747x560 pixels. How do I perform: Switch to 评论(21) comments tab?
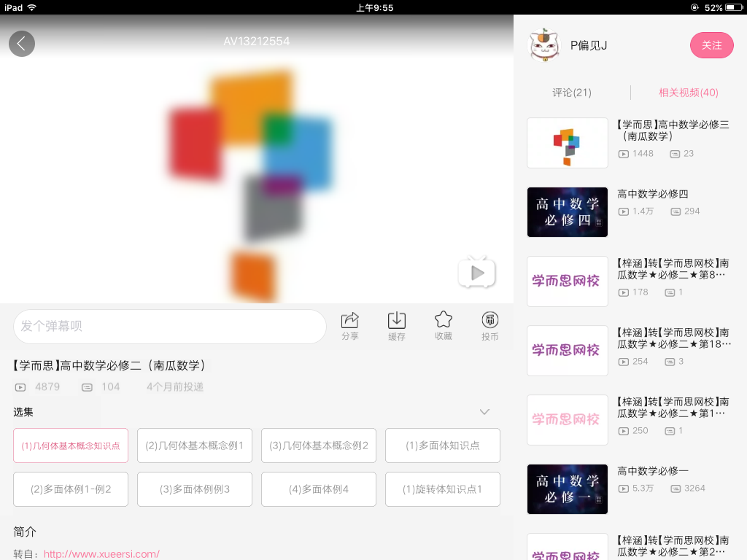point(572,93)
